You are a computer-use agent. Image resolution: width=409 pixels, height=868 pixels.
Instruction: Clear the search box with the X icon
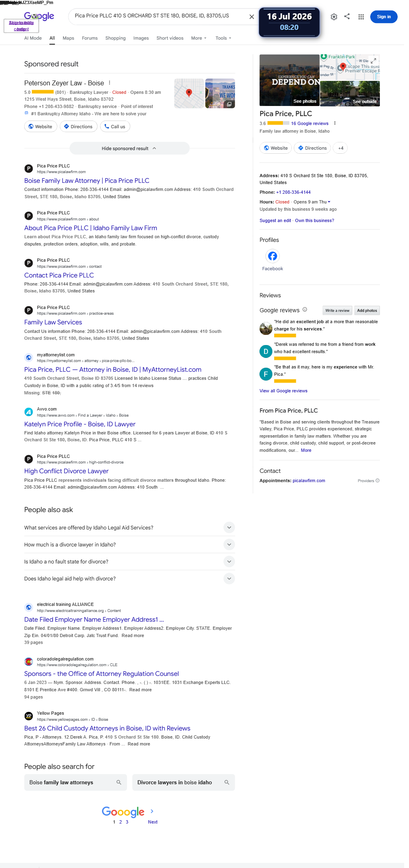click(x=251, y=17)
